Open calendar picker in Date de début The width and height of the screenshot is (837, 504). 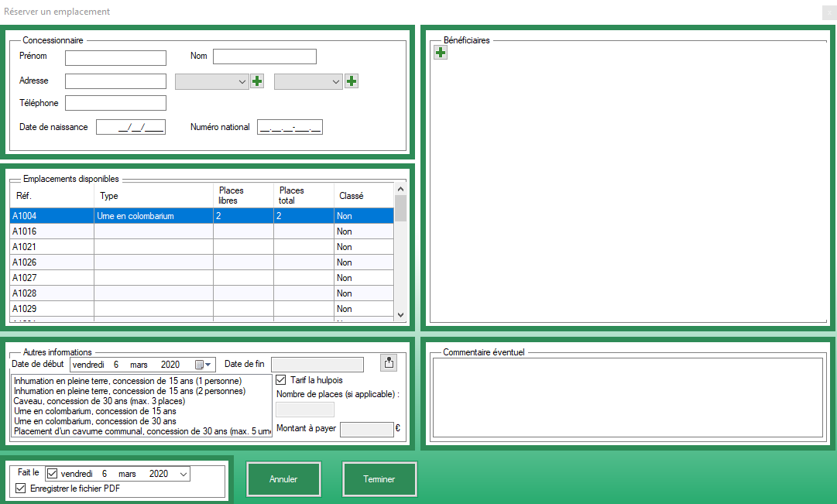tap(203, 365)
